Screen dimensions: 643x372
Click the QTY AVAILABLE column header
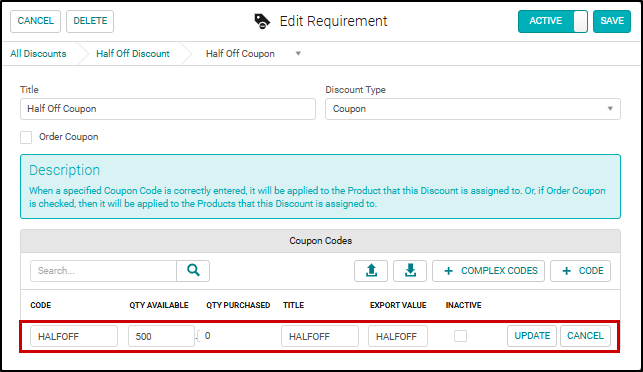[159, 305]
